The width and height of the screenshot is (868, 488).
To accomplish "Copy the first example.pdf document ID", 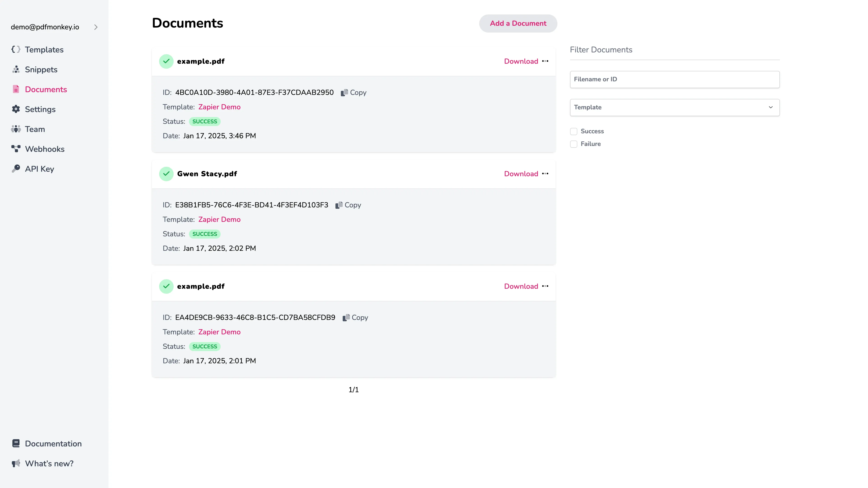I will pyautogui.click(x=354, y=92).
